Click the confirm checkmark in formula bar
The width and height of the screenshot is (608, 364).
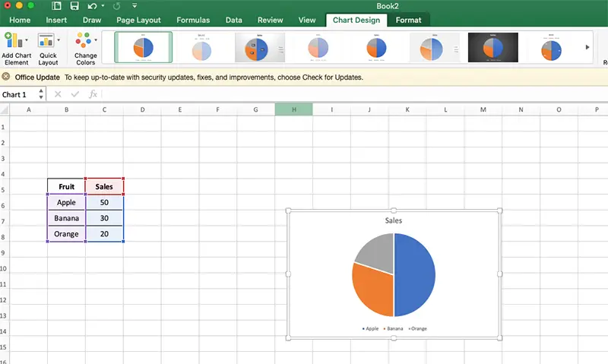point(74,94)
